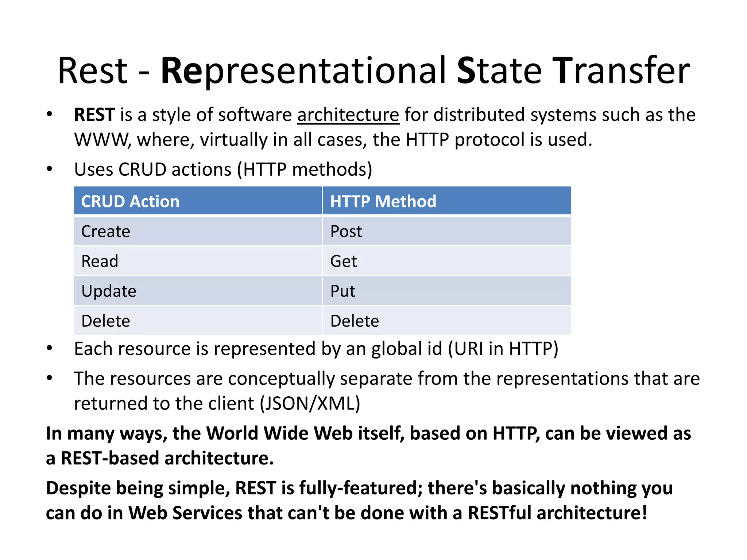Select the HTTP Method column header

pyautogui.click(x=383, y=201)
